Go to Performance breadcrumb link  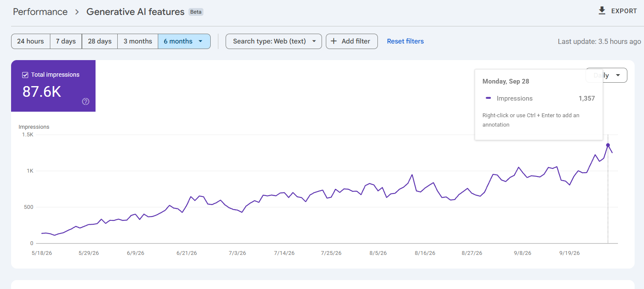point(40,12)
